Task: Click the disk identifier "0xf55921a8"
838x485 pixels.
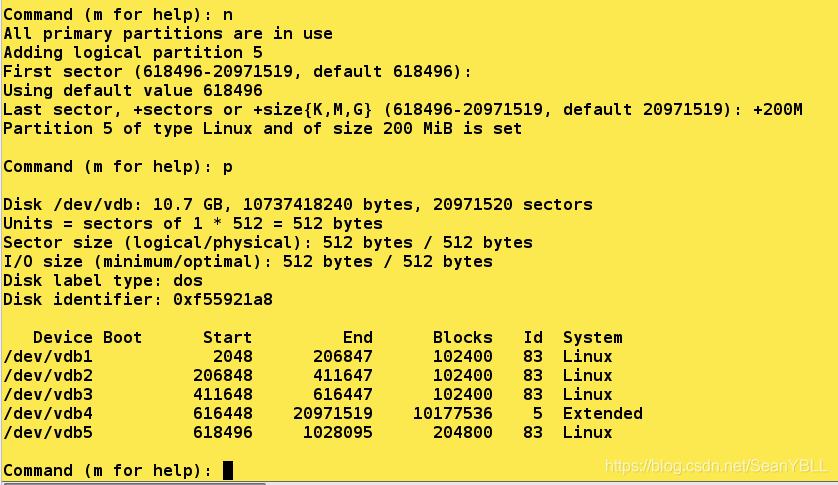Action: click(x=223, y=299)
